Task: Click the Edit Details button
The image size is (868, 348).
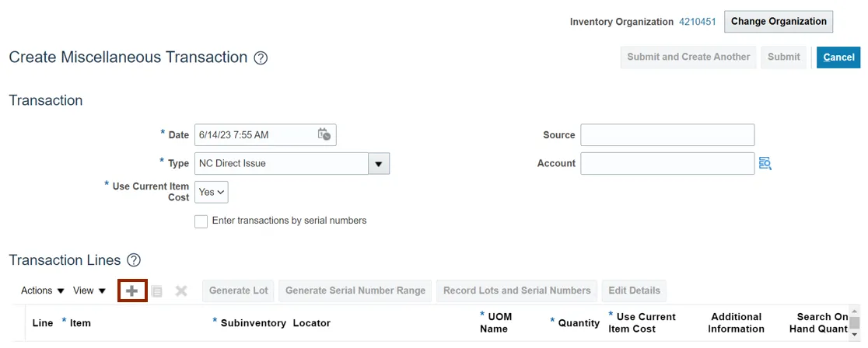Action: 634,291
